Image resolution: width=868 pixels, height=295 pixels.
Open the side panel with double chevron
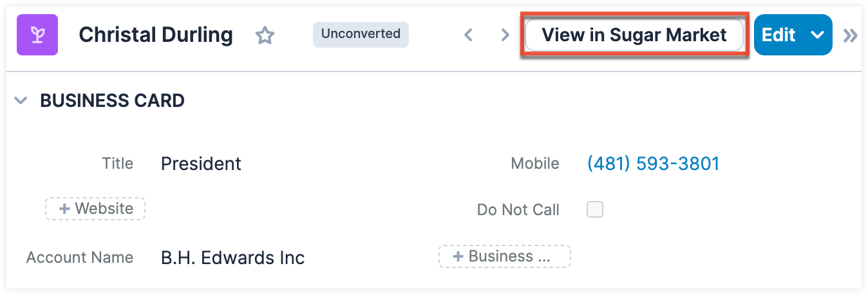tap(851, 35)
